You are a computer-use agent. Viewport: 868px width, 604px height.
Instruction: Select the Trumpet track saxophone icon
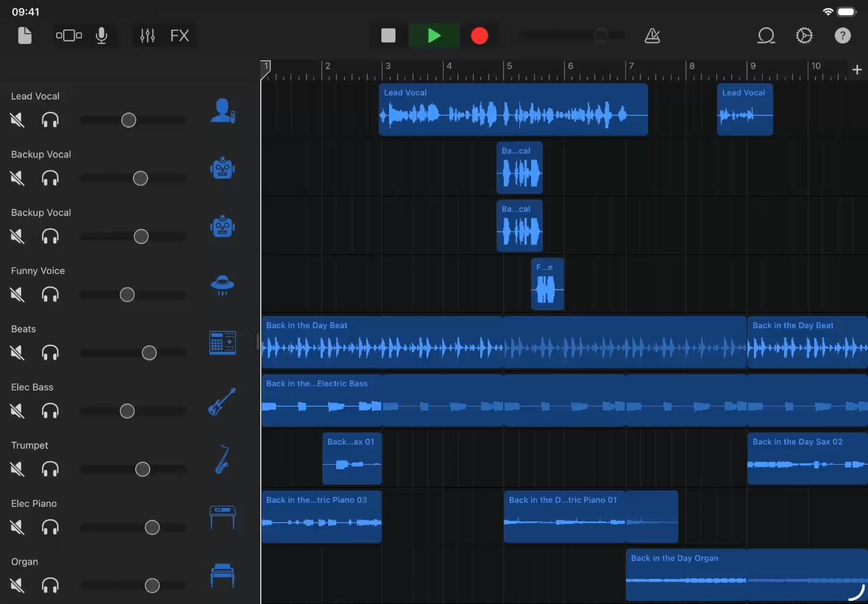click(222, 459)
